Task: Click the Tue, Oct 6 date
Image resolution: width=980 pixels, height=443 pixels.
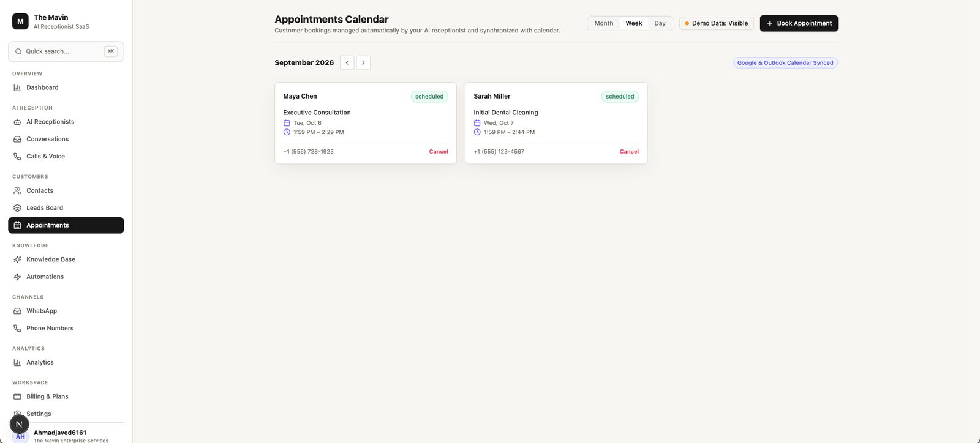Action: (x=307, y=123)
